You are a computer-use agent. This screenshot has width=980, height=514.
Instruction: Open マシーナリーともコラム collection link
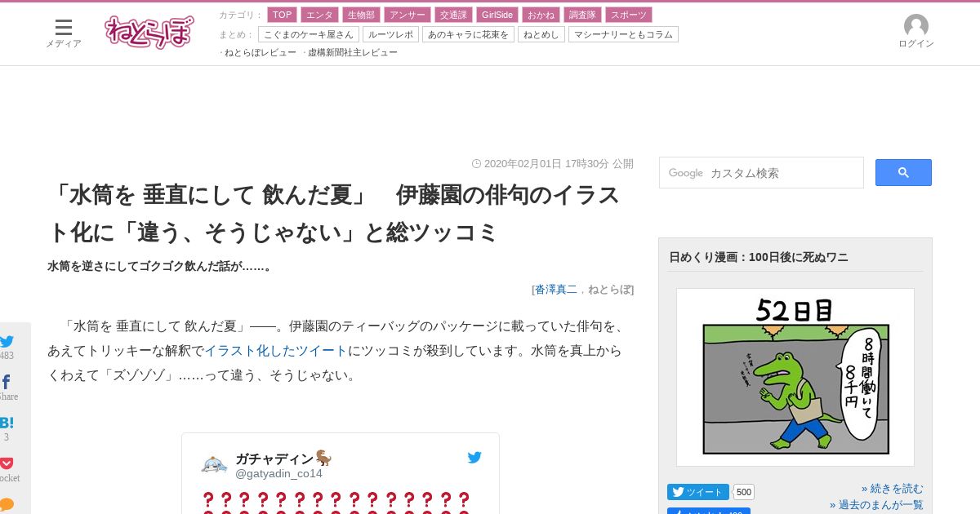click(623, 34)
